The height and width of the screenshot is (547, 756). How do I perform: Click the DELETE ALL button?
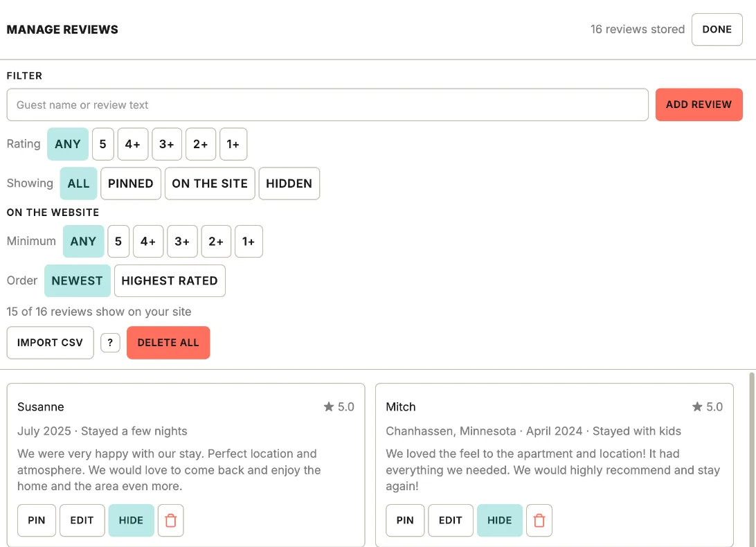tap(168, 343)
